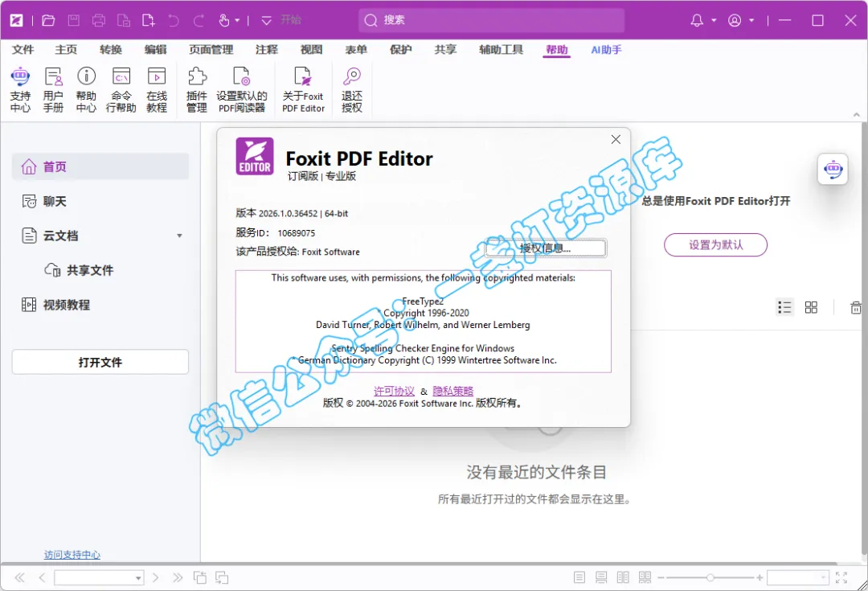This screenshot has width=868, height=591.
Task: Switch to the Protect (保护) tab
Action: coord(401,49)
